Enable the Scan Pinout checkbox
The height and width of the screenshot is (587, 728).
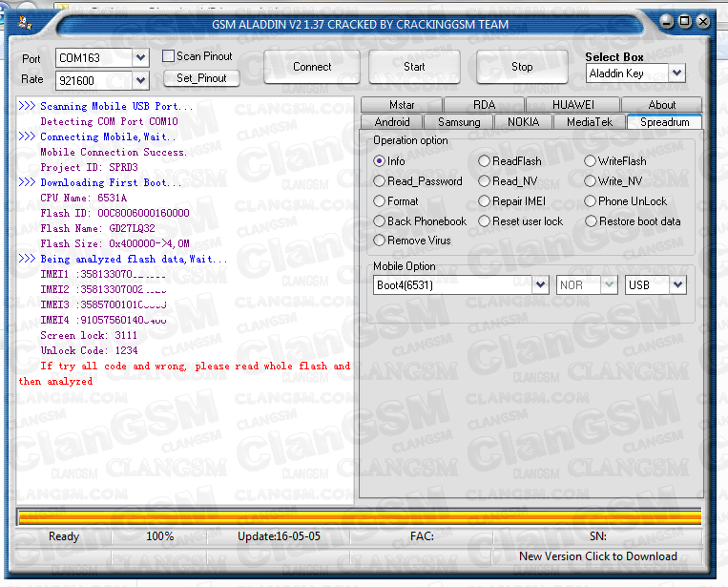tap(168, 56)
